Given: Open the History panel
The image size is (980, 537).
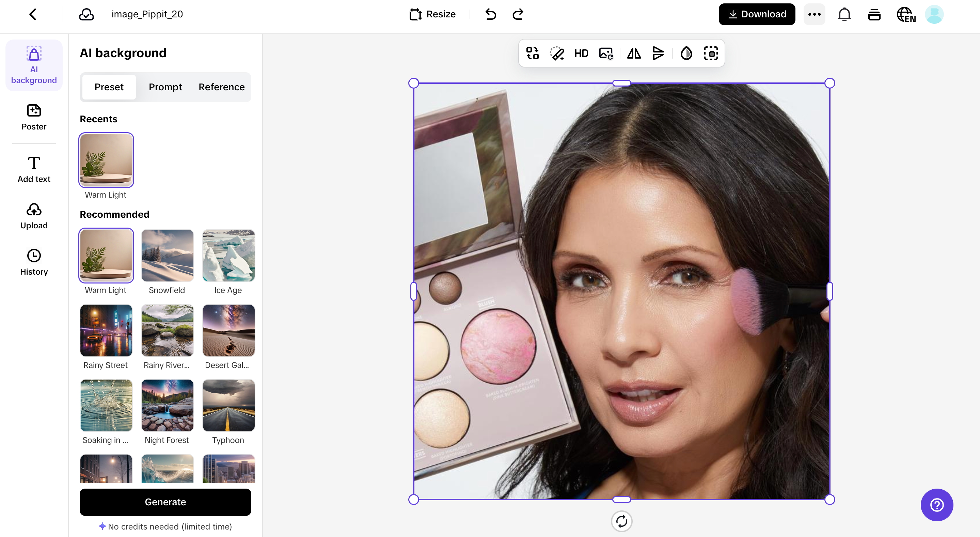Looking at the screenshot, I should click(34, 262).
